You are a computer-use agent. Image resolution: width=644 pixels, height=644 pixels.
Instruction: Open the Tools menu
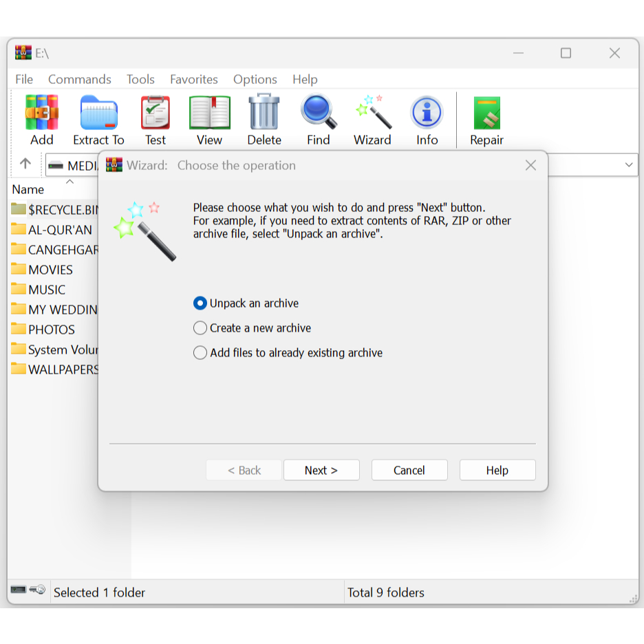tap(140, 79)
